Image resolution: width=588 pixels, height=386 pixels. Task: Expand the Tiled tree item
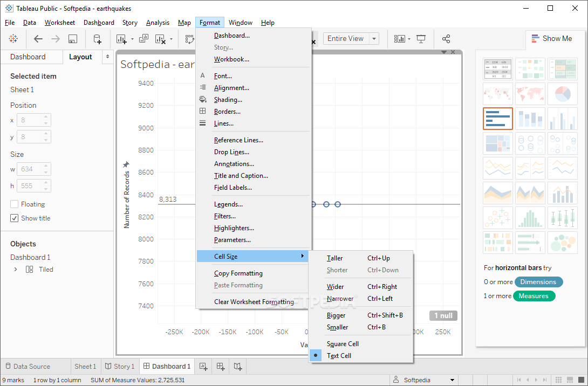[16, 270]
